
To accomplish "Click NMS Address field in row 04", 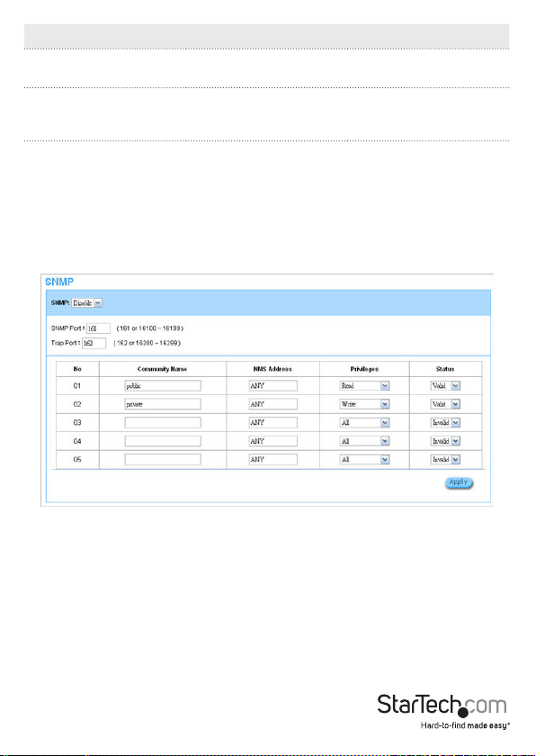I will (273, 441).
